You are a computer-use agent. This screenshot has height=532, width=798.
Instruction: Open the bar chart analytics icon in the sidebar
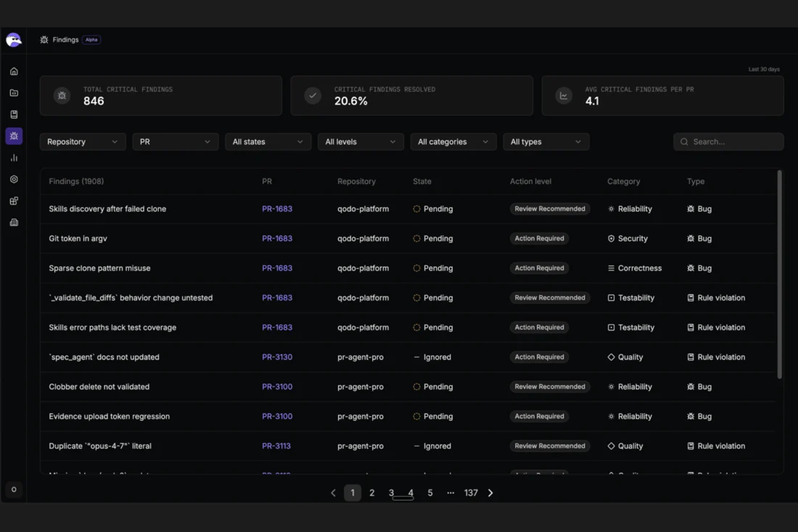click(x=14, y=157)
